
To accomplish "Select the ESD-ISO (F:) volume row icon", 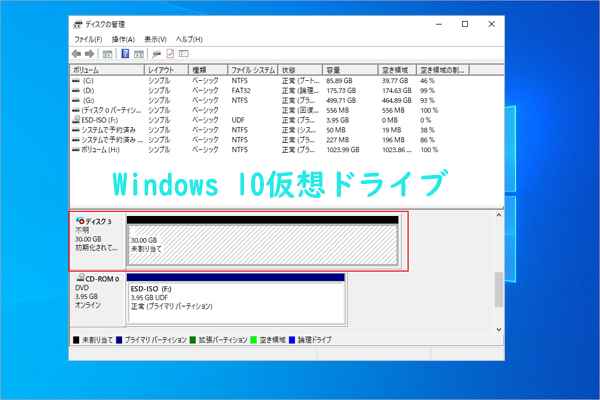I will 77,120.
